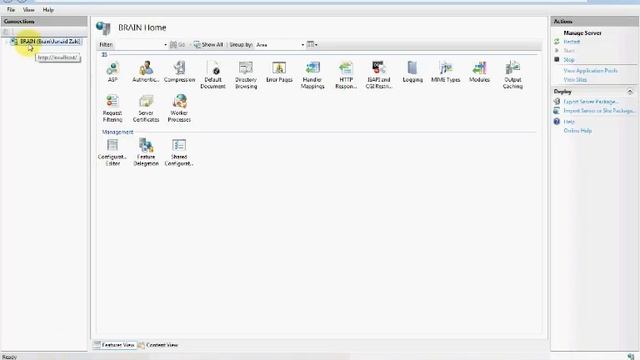
Task: Click the Filter input field
Action: pos(138,44)
